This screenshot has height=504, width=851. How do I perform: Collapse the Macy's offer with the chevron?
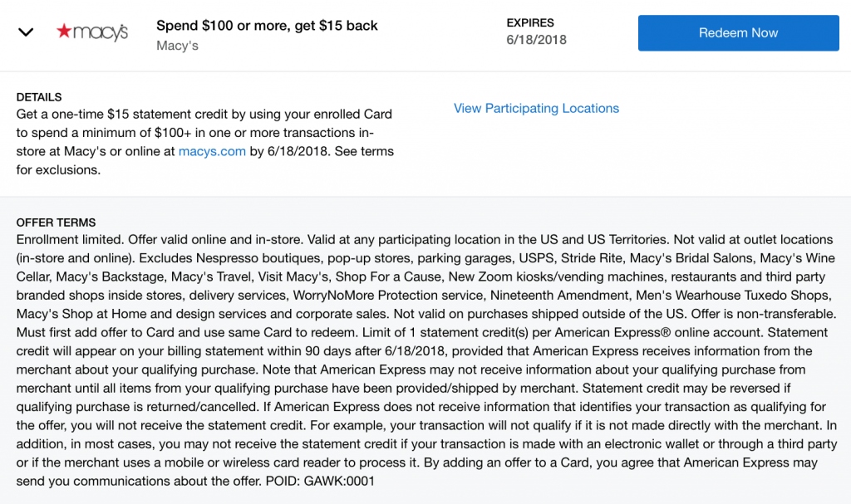pos(26,32)
